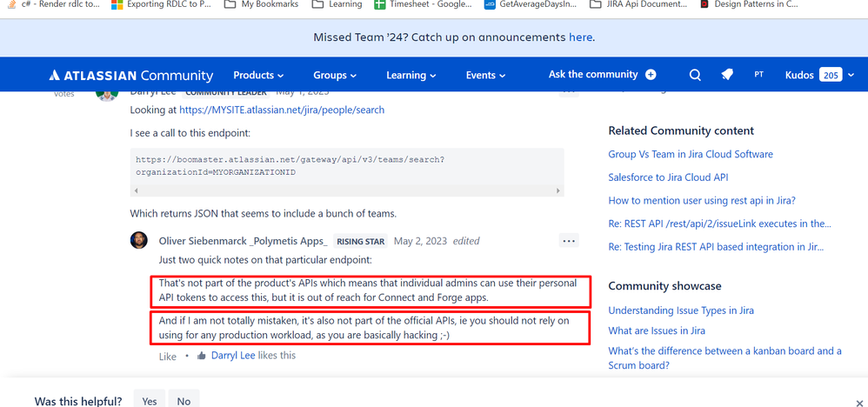Expand the Events menu

485,76
